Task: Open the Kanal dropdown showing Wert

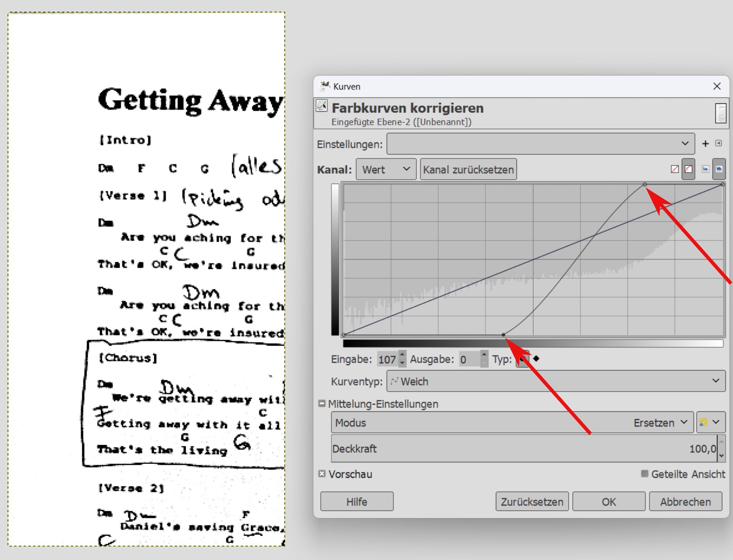Action: 386,169
